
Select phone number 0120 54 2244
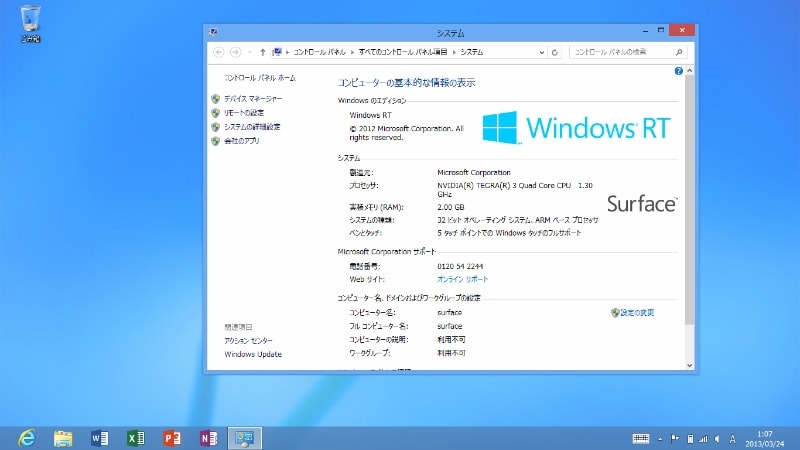click(x=460, y=266)
